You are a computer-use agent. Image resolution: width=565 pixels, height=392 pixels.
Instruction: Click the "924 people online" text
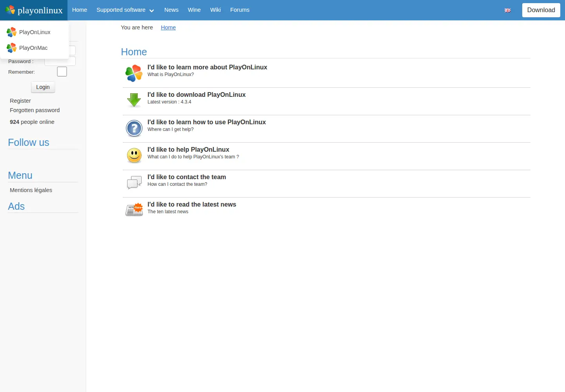32,122
